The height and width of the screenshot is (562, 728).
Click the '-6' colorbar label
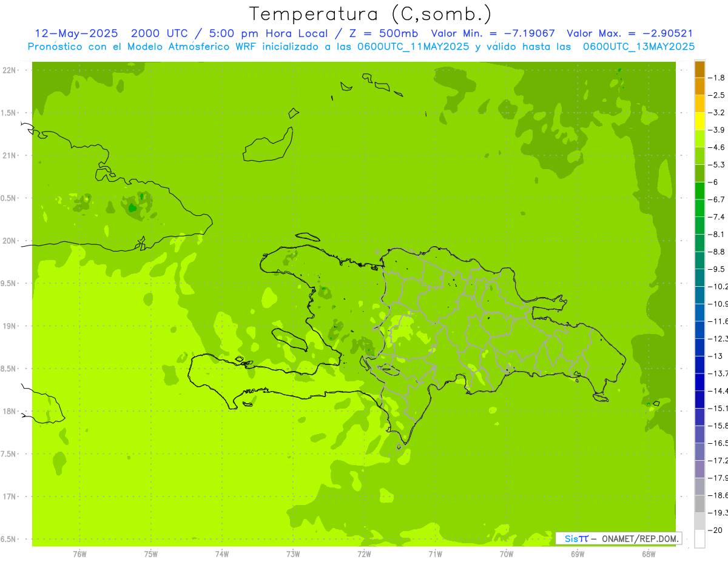click(x=713, y=182)
